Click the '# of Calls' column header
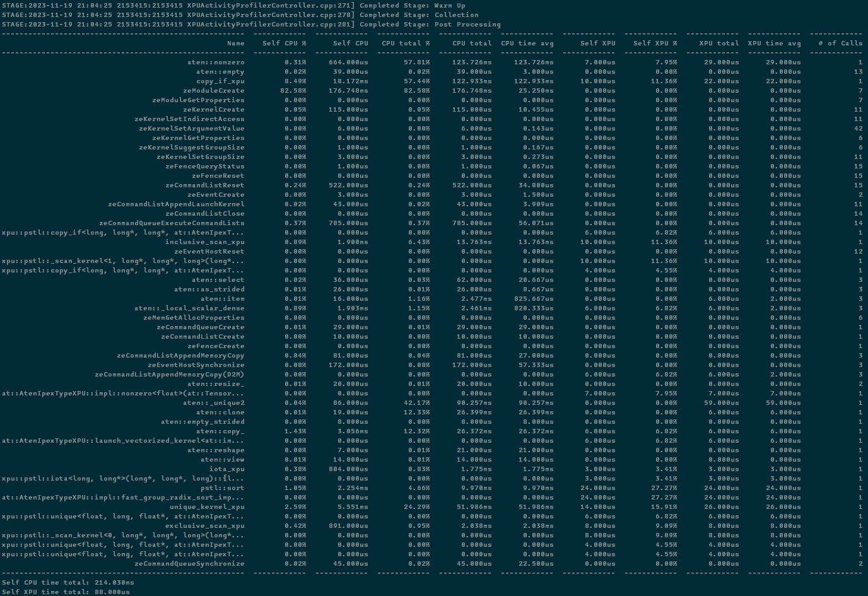 click(x=840, y=44)
